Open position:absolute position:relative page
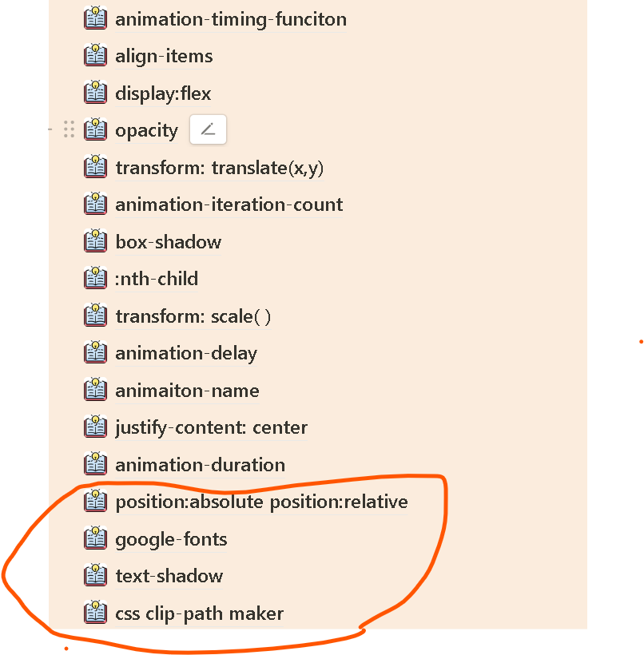 (261, 502)
